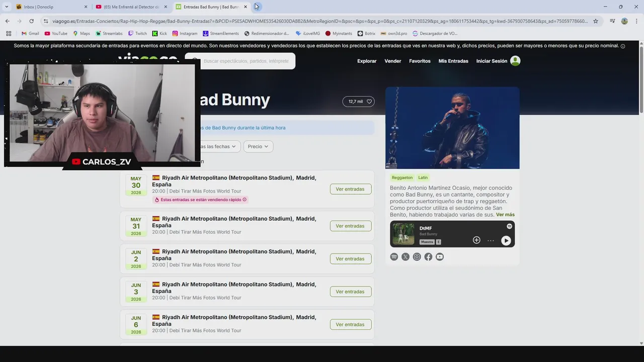Open the Vender menu

tap(393, 61)
